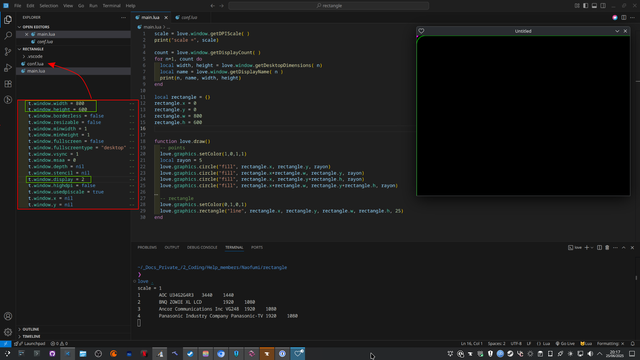640x360 pixels.
Task: Toggle the primary side bar
Action: pos(585,6)
